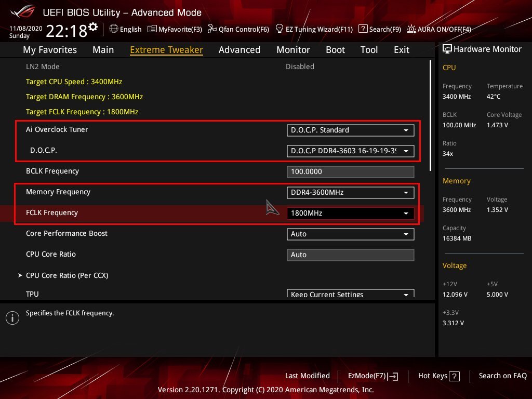This screenshot has height=399, width=532.
Task: Open the TPU dropdown
Action: 351,294
